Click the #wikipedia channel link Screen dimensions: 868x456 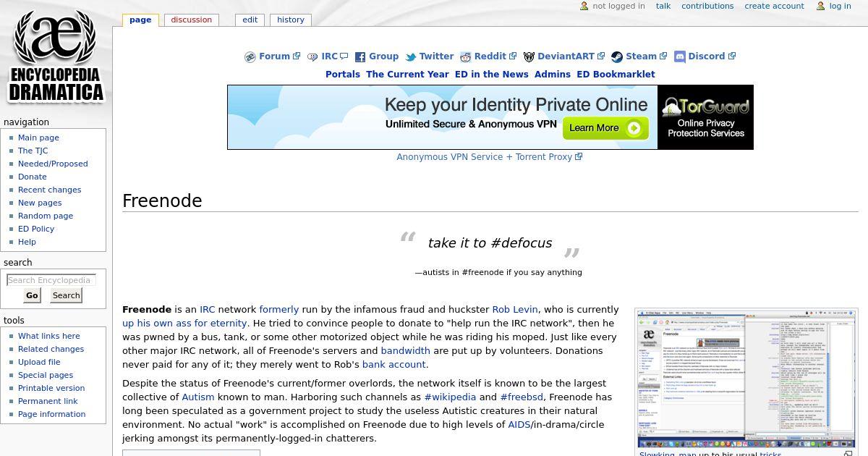(450, 397)
